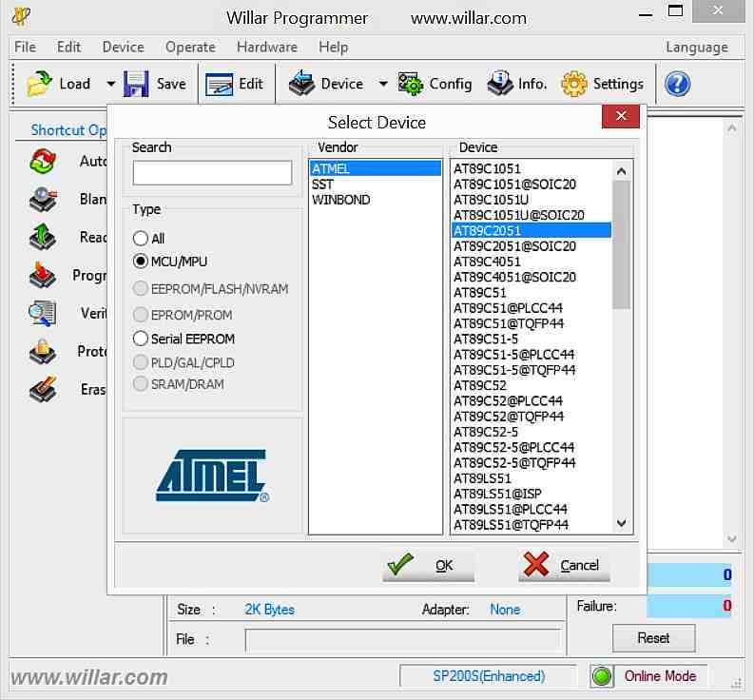Viewport: 754px width, 700px height.
Task: Click the Load file toolbar icon
Action: [39, 84]
